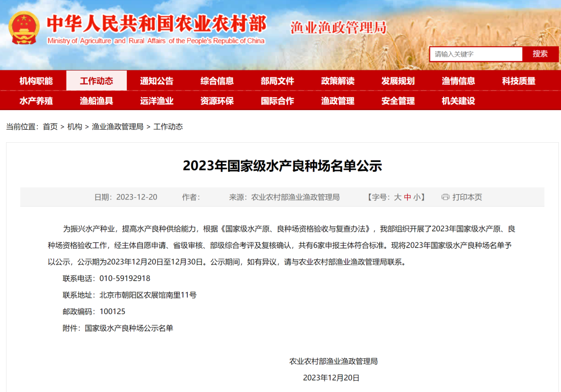Set font size to 小

click(417, 197)
